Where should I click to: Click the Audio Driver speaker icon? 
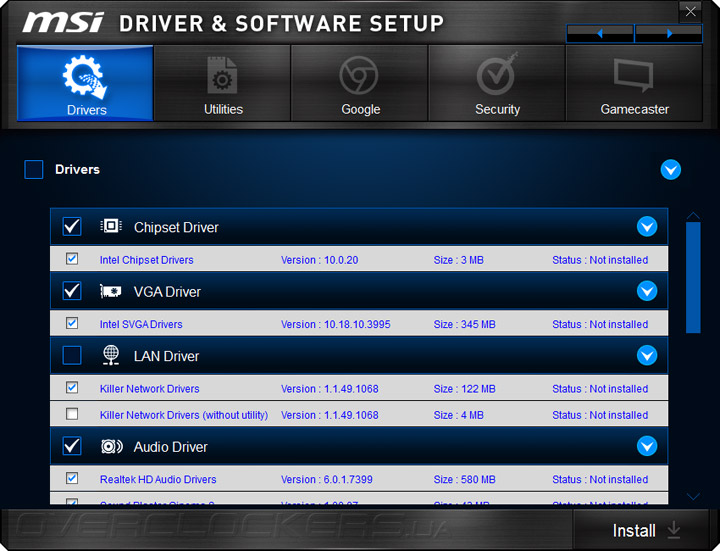(x=111, y=447)
